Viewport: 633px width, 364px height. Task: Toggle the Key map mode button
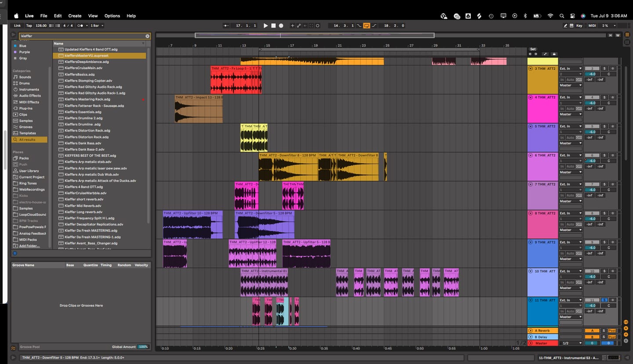tap(579, 25)
